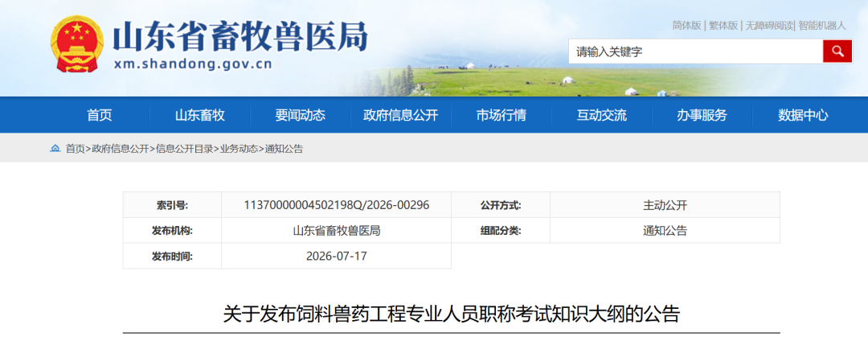868x341 pixels.
Task: Click 政府信息公开 in the breadcrumb trail
Action: [x=120, y=148]
